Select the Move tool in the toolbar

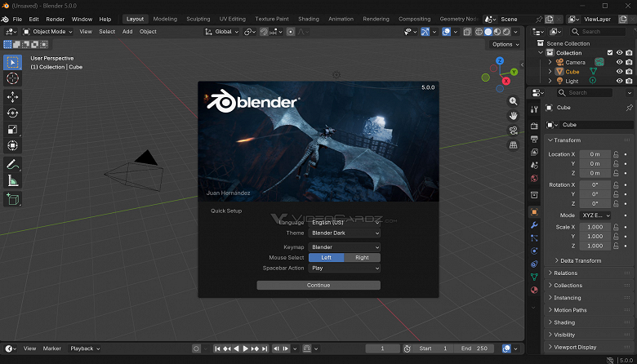pos(12,97)
